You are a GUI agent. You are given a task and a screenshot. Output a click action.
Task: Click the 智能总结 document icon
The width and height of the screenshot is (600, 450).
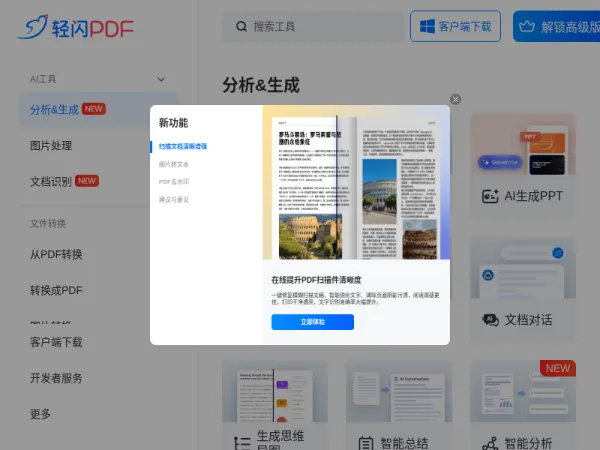pyautogui.click(x=366, y=443)
